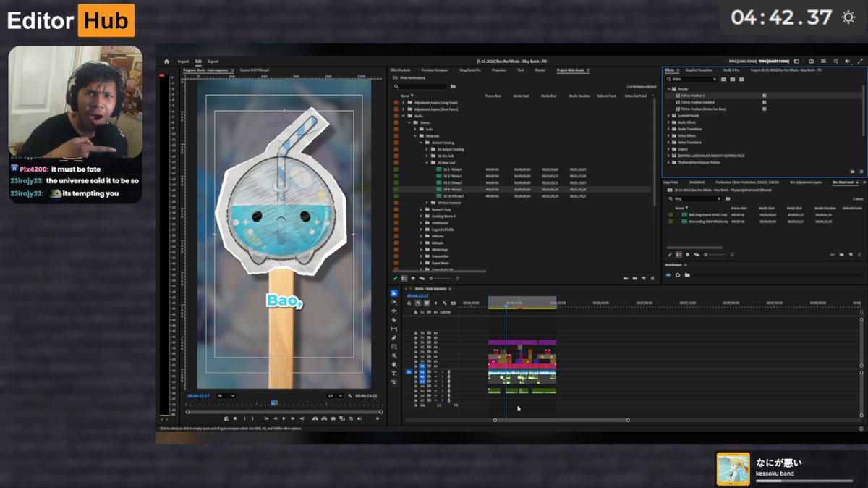Click the Watchtower refresh icon
The image size is (868, 488).
pos(678,275)
